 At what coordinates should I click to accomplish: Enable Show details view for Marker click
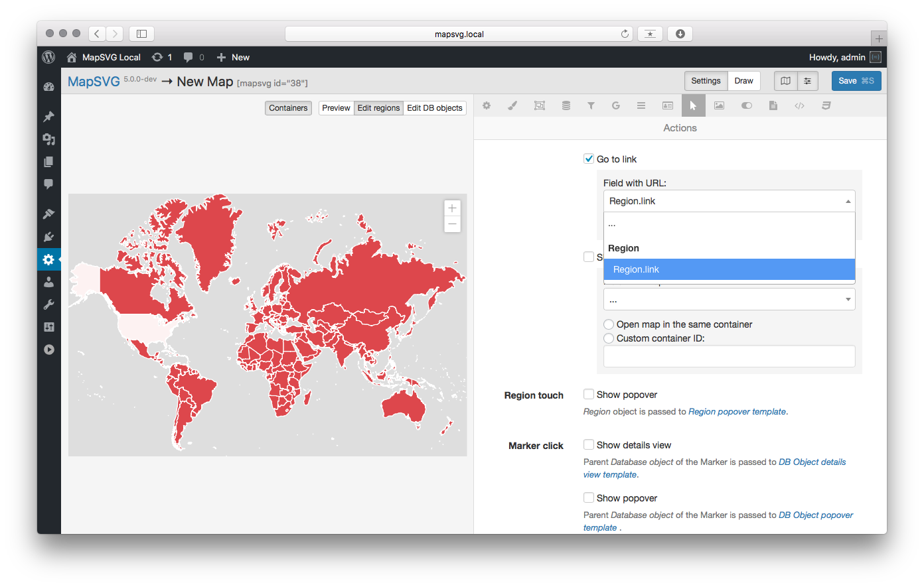[x=589, y=444]
